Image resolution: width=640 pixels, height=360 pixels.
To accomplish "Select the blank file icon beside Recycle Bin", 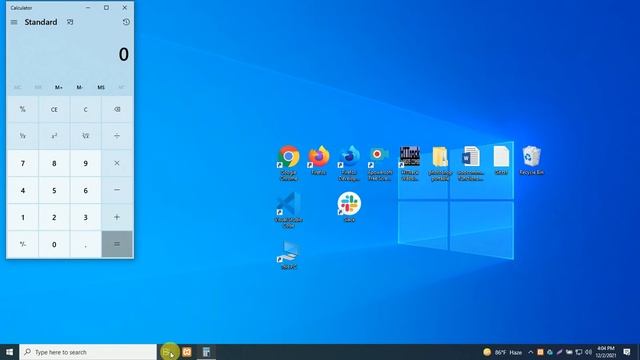I will (x=501, y=160).
